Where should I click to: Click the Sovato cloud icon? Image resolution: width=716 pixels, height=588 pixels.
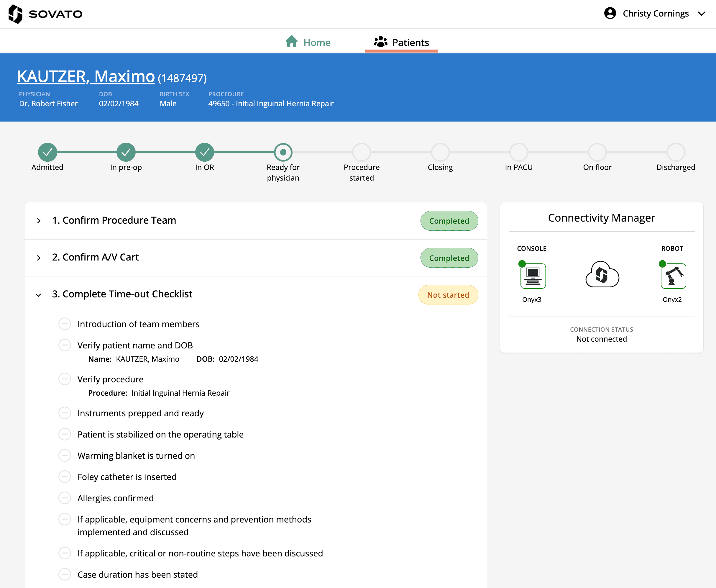[x=602, y=274]
